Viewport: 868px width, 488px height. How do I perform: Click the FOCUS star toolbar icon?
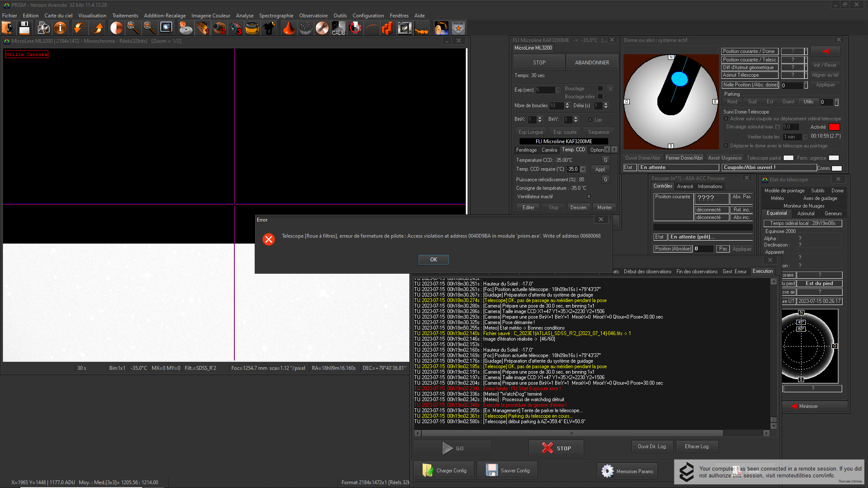(458, 28)
